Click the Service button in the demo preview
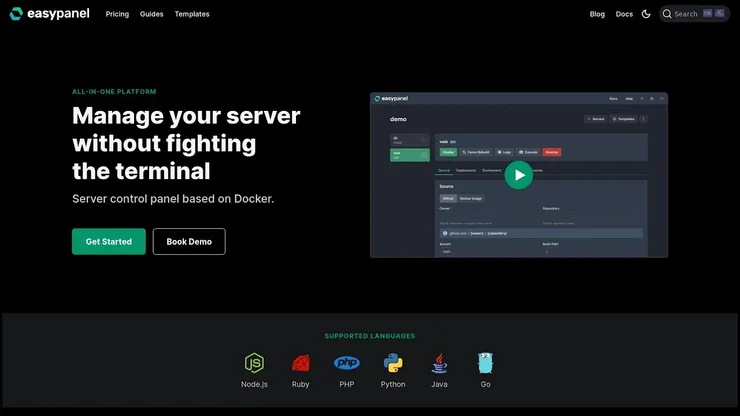 596,119
